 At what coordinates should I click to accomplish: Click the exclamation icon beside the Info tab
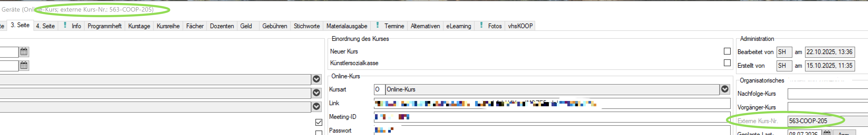click(x=65, y=25)
